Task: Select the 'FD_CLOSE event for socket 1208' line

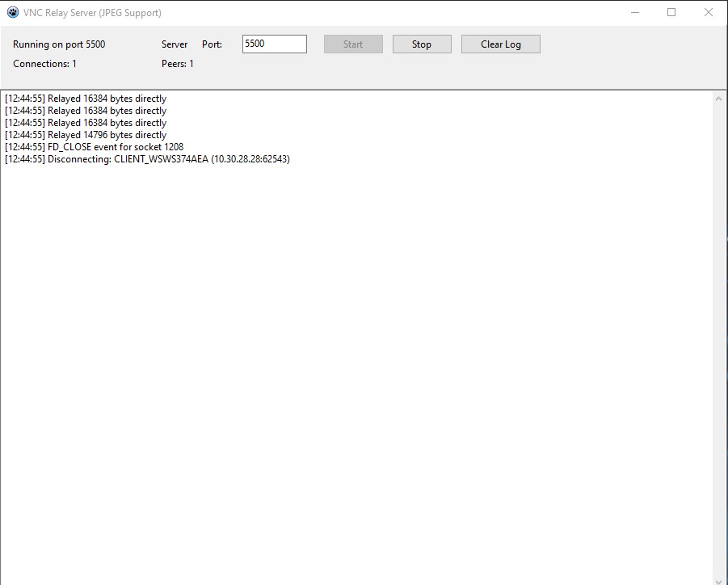Action: coord(95,147)
